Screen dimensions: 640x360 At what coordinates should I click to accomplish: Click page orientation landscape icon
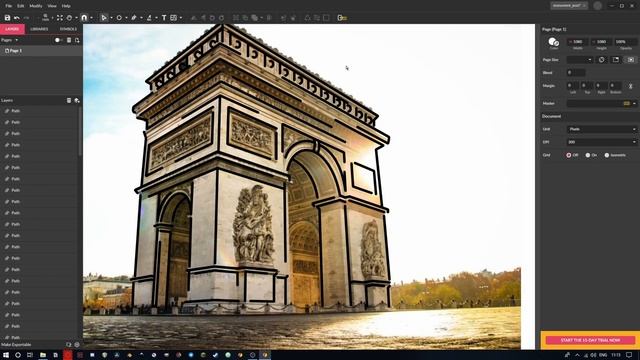click(631, 60)
